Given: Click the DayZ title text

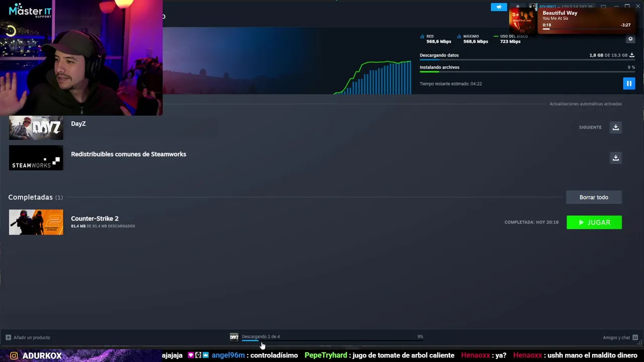Looking at the screenshot, I should [x=78, y=124].
